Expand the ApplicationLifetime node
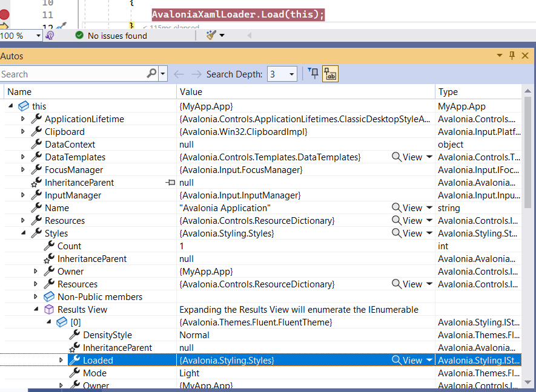 tap(22, 119)
